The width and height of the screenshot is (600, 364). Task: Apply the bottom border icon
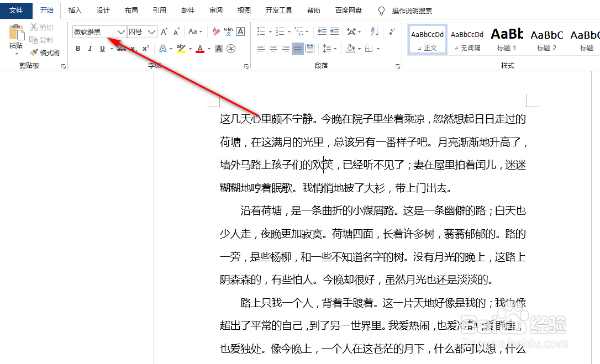pos(369,49)
